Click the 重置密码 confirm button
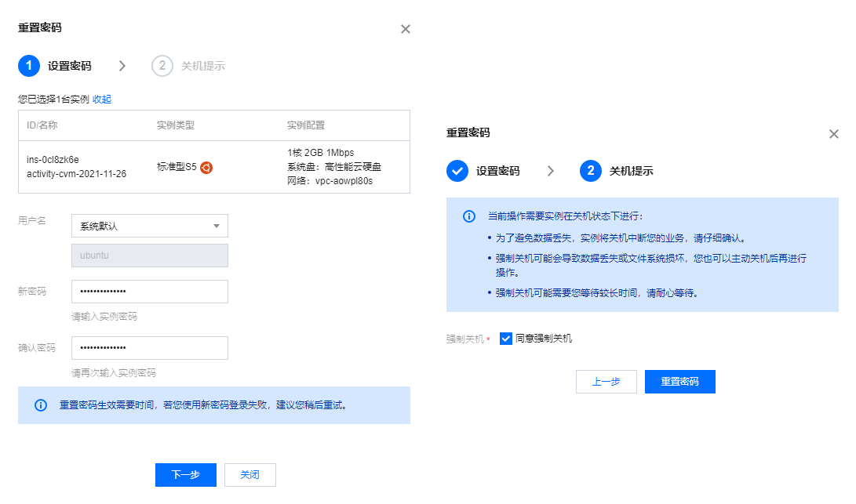The image size is (856, 504). pos(679,382)
